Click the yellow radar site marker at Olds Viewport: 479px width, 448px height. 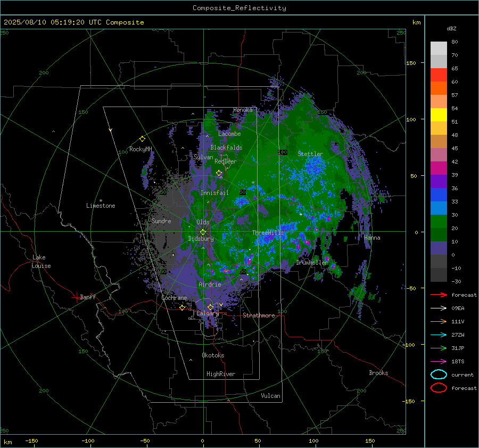pyautogui.click(x=203, y=232)
